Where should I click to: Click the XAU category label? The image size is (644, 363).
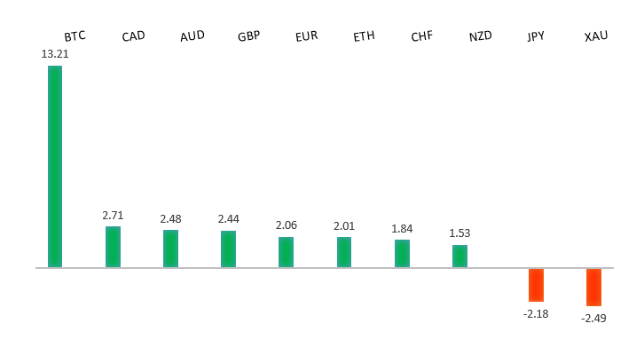pos(596,36)
